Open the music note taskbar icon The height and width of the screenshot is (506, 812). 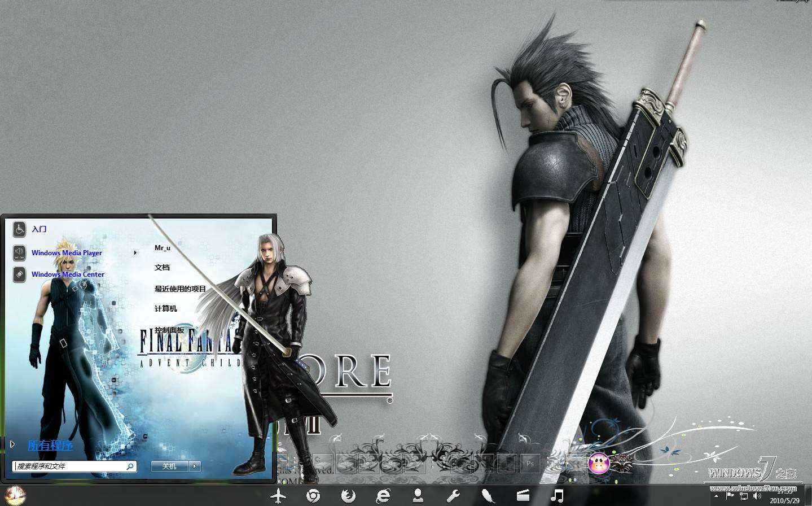558,496
